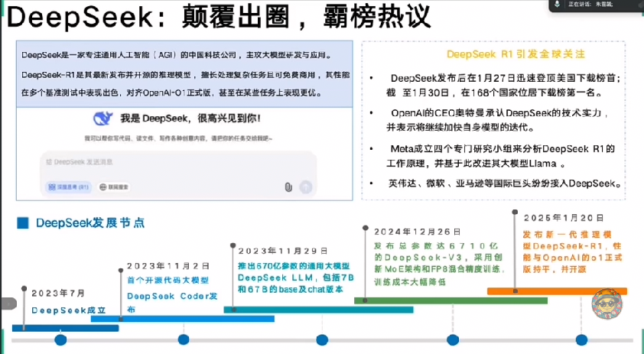This screenshot has width=644, height=354.
Task: Click the orange 2025年1月20日 milestone bar
Action: [x=557, y=291]
